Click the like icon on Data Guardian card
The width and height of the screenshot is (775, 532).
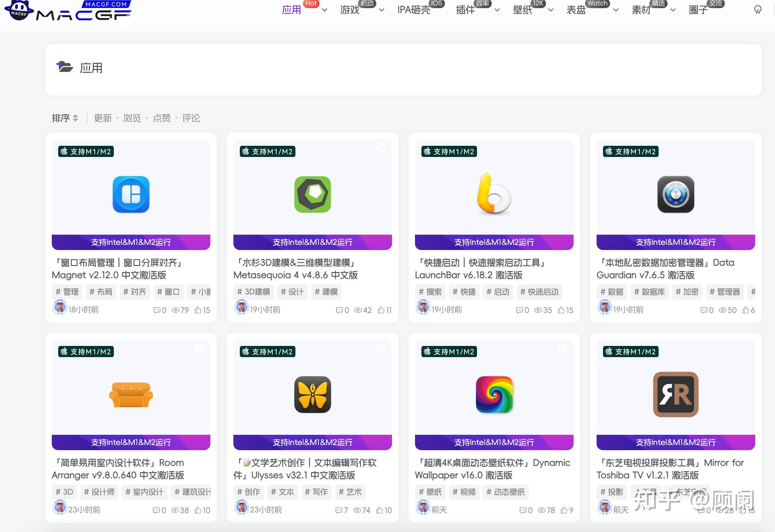(x=746, y=310)
